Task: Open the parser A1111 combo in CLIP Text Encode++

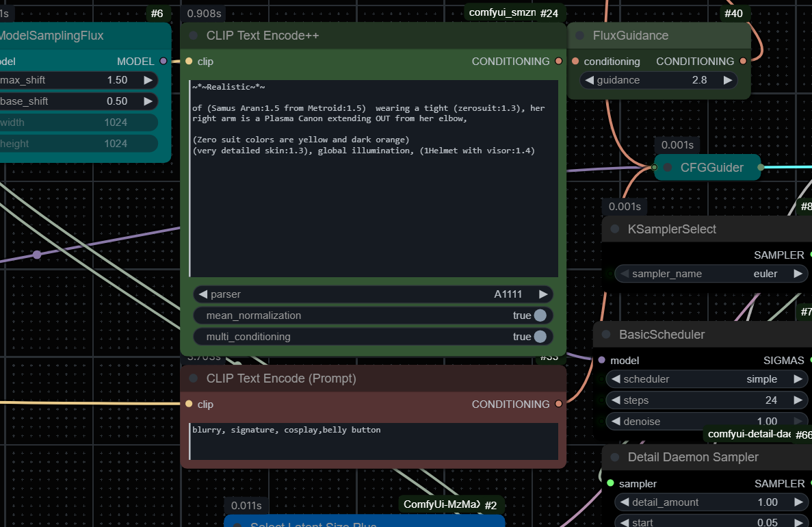Action: coord(373,294)
